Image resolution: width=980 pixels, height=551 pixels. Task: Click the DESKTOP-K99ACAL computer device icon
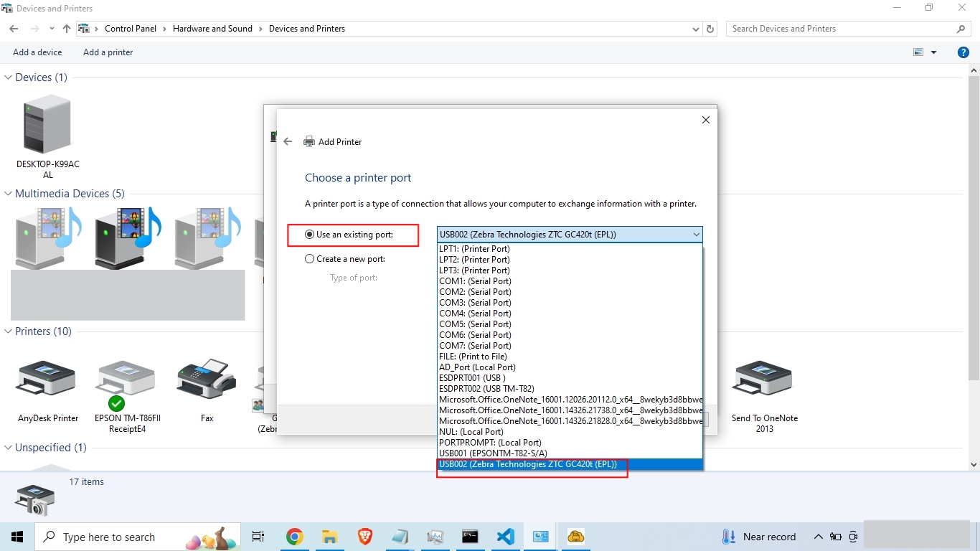coord(47,126)
